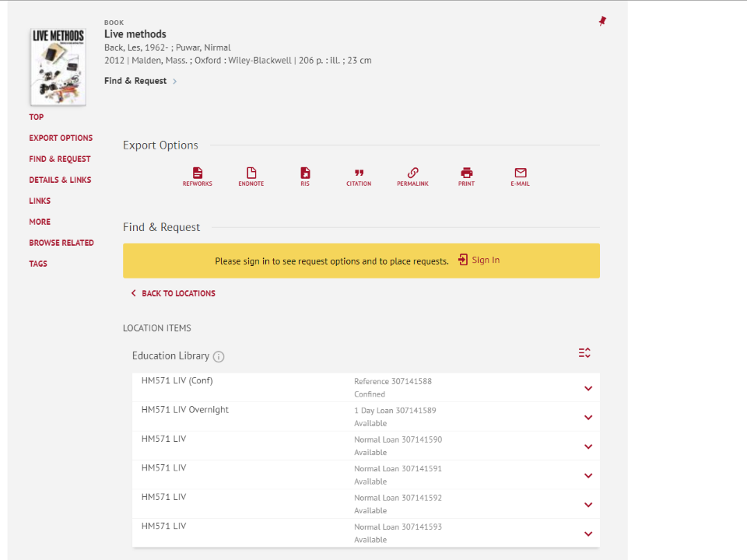Expand item with barcode 307141590
Image resolution: width=747 pixels, height=560 pixels.
588,446
